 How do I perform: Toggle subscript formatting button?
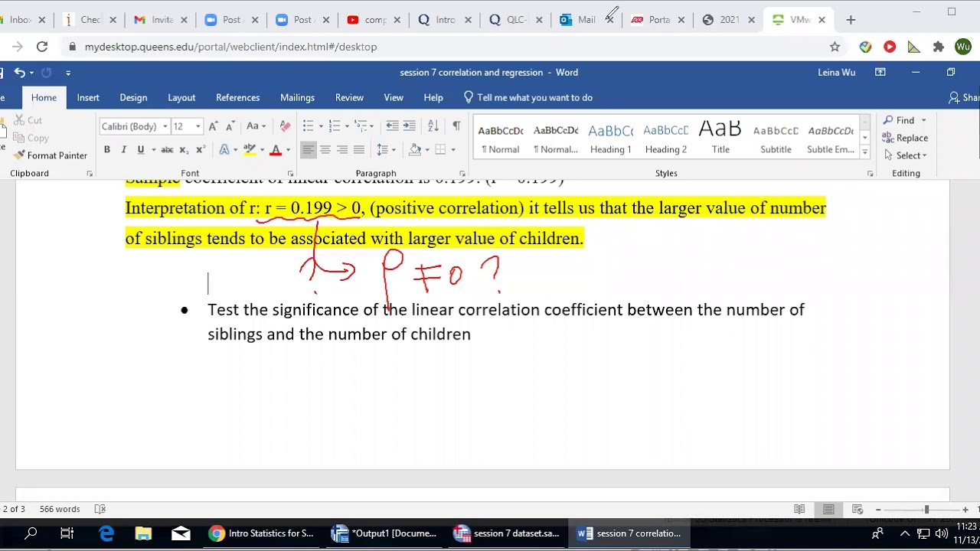(x=185, y=149)
